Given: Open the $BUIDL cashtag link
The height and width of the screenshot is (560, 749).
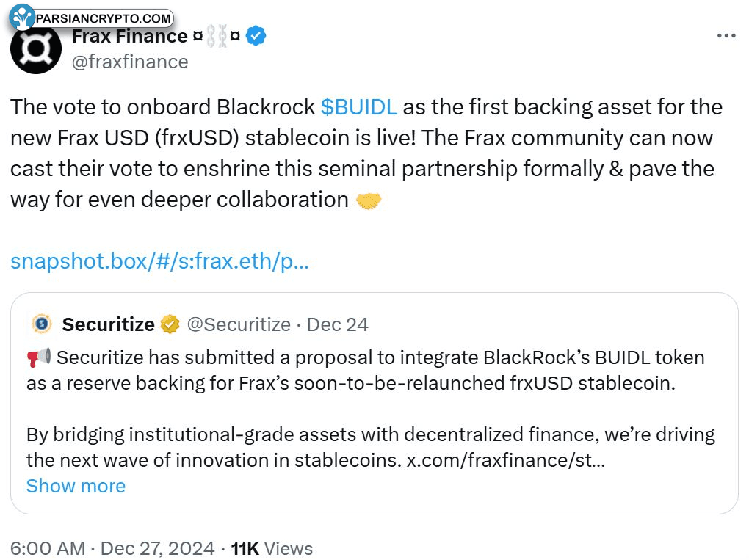Looking at the screenshot, I should tap(359, 107).
